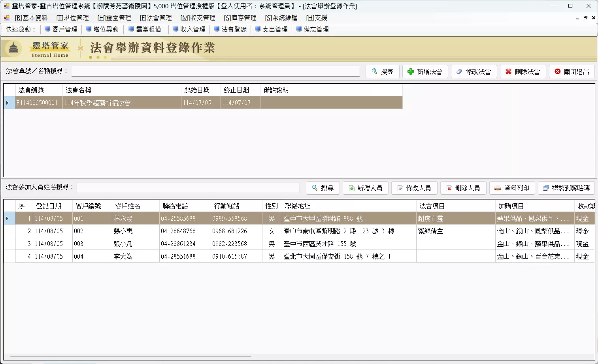Add participant with 新增人員 button
The height and width of the screenshot is (364, 598).
(366, 188)
